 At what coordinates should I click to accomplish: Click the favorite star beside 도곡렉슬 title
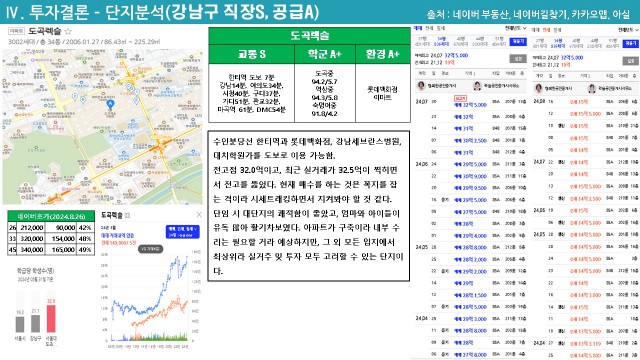point(68,31)
